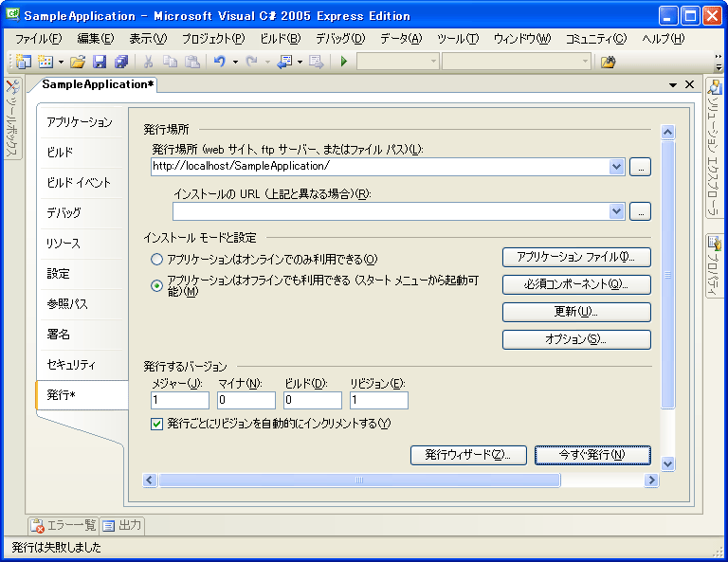Click the New Project toolbar icon

coord(23,62)
